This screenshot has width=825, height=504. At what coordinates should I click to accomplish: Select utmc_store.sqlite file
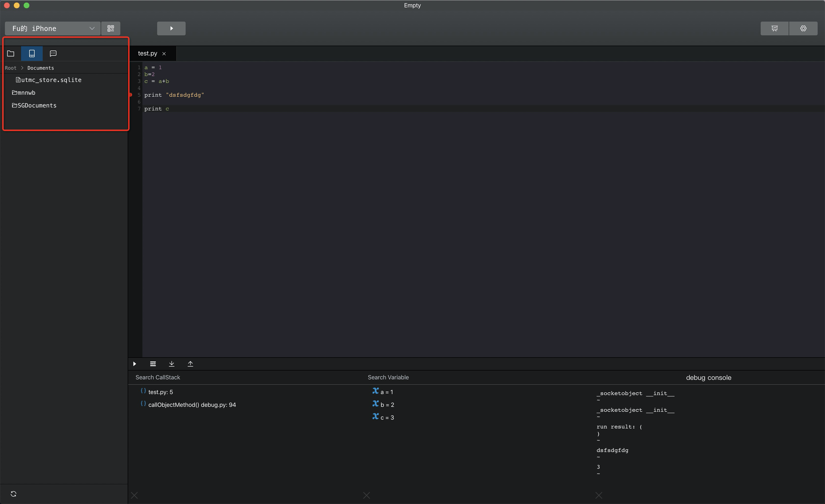pyautogui.click(x=49, y=80)
